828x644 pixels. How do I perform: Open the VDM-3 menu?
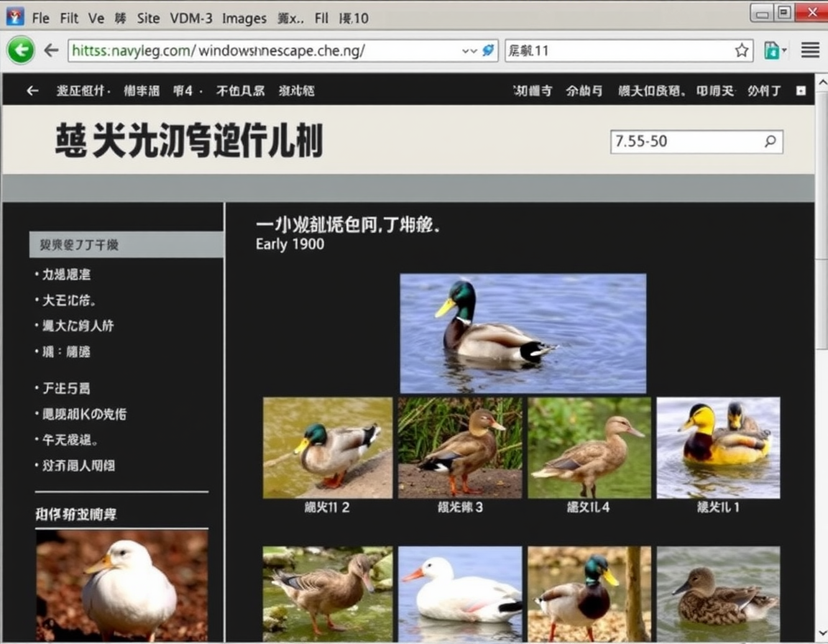pyautogui.click(x=191, y=19)
